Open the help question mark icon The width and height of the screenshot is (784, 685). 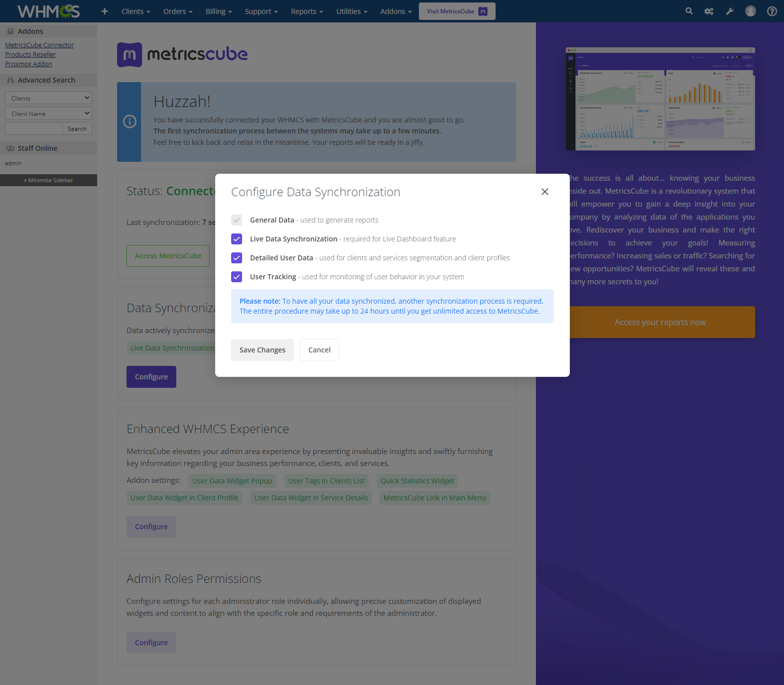772,11
